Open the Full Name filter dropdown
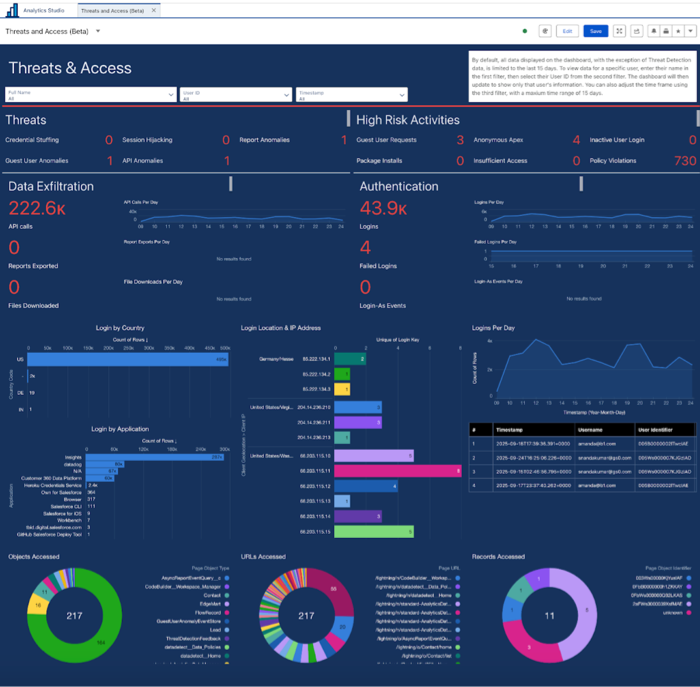The width and height of the screenshot is (700, 687). (91, 95)
